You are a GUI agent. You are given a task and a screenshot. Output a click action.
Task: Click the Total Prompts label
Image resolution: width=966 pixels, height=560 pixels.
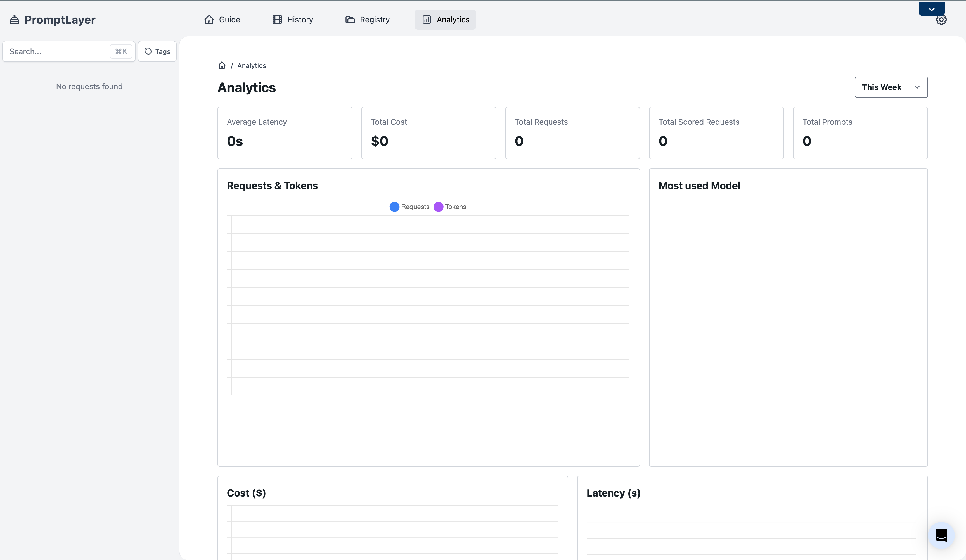pyautogui.click(x=827, y=122)
